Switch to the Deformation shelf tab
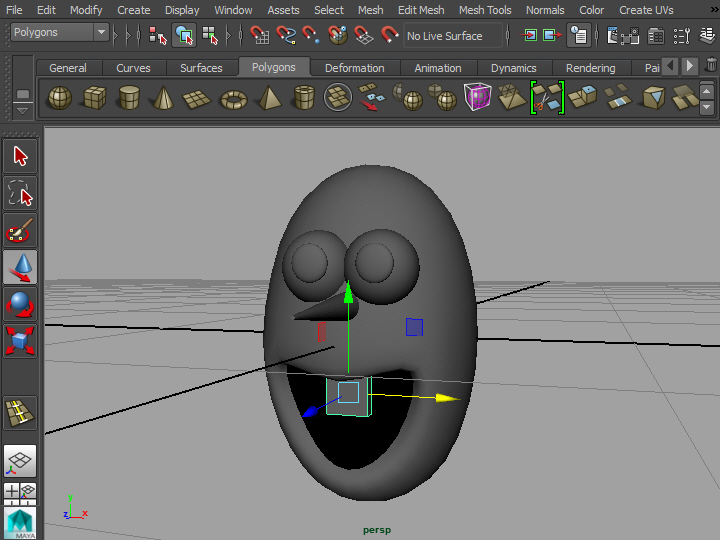720x540 pixels. coord(354,68)
